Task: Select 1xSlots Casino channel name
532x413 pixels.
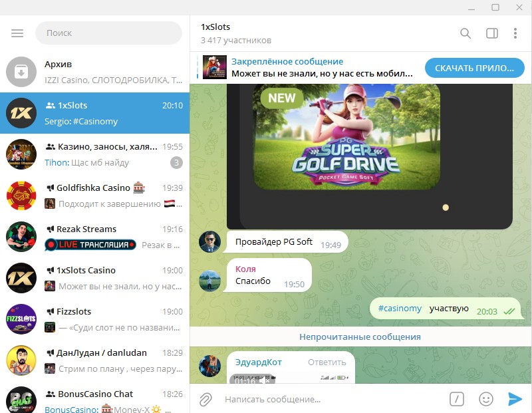Action: (86, 271)
